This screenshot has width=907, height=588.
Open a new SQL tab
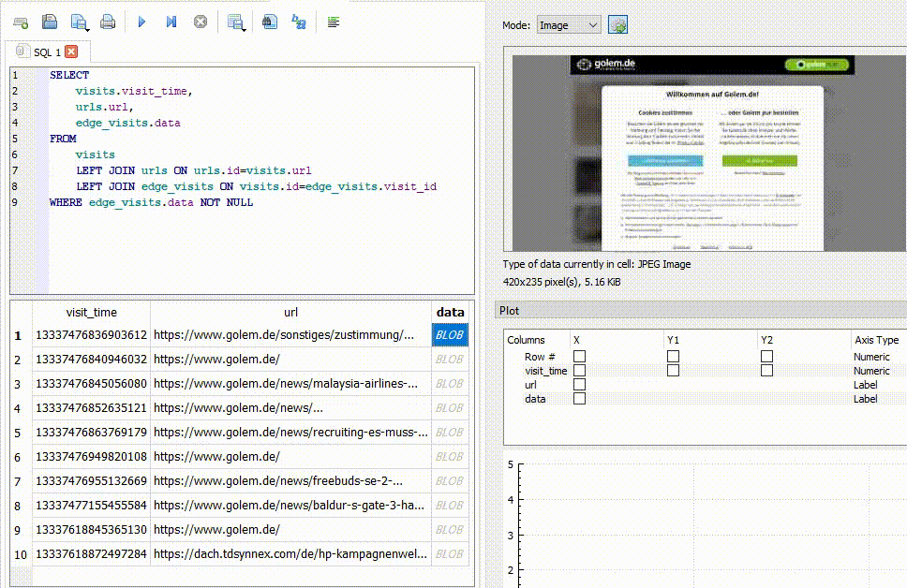tap(21, 22)
